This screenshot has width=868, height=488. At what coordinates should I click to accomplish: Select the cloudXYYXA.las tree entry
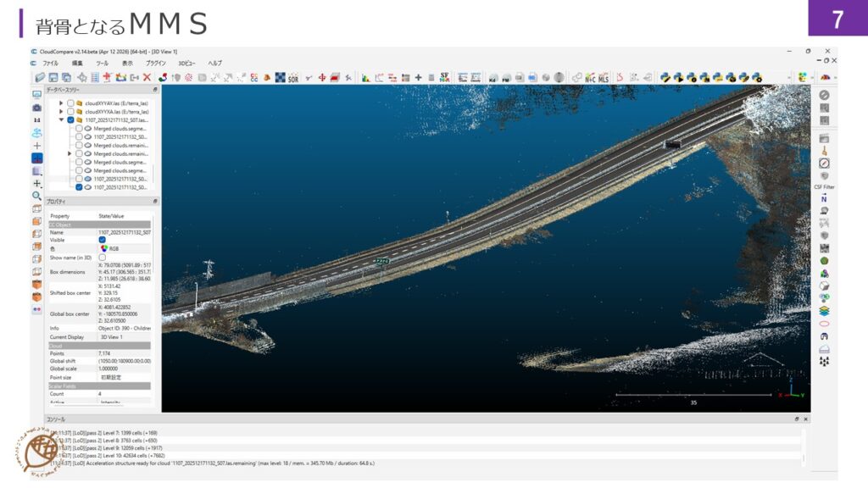point(116,112)
